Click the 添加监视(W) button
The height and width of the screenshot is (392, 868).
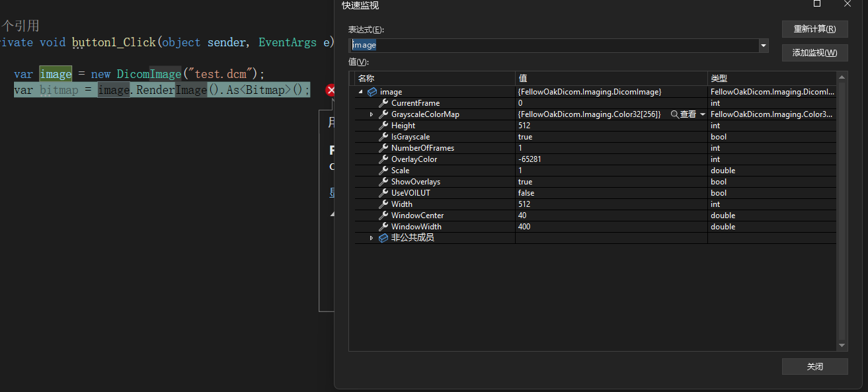tap(814, 53)
